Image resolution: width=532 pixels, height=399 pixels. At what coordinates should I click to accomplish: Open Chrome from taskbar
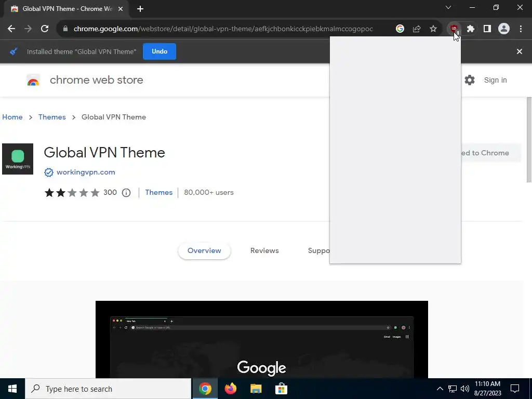pyautogui.click(x=205, y=389)
